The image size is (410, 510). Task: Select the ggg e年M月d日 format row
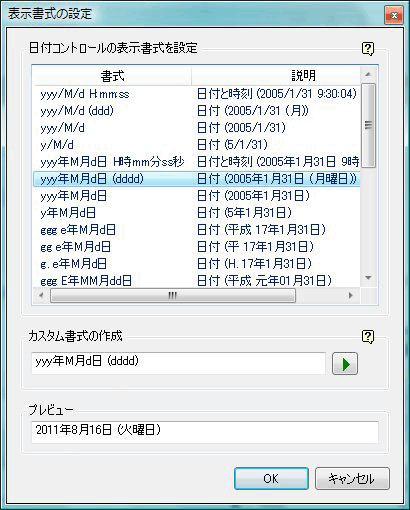pos(197,230)
